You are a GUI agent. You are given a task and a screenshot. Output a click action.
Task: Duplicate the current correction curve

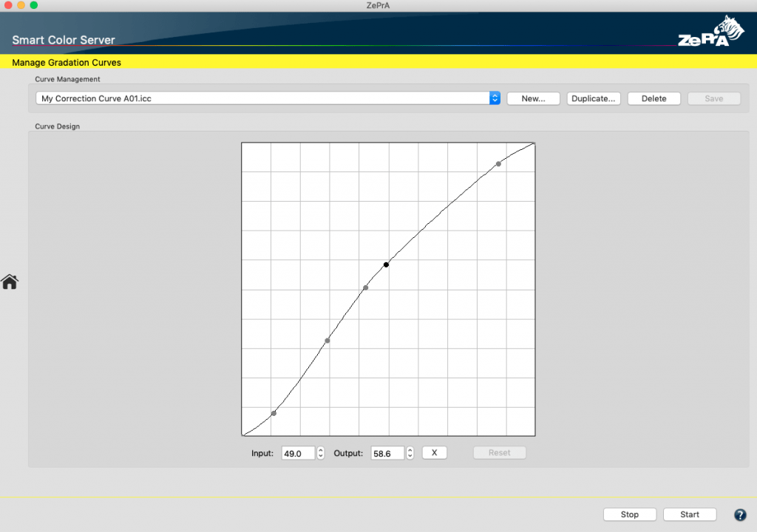pyautogui.click(x=594, y=98)
